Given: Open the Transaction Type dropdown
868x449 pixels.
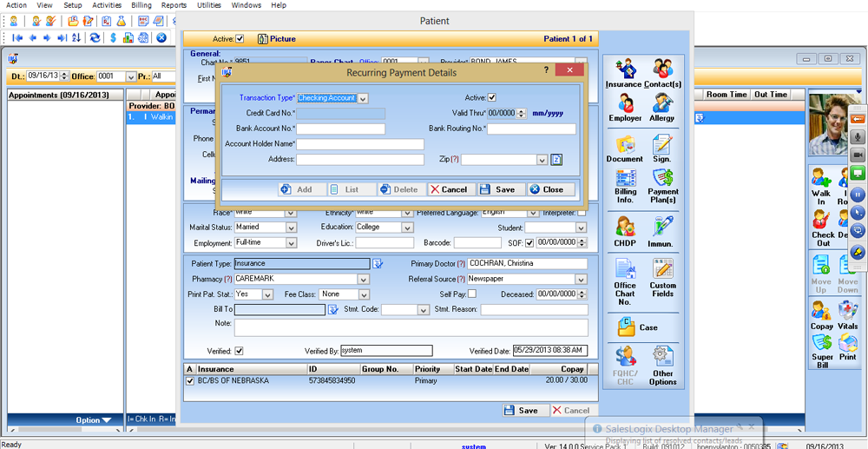Looking at the screenshot, I should [363, 98].
